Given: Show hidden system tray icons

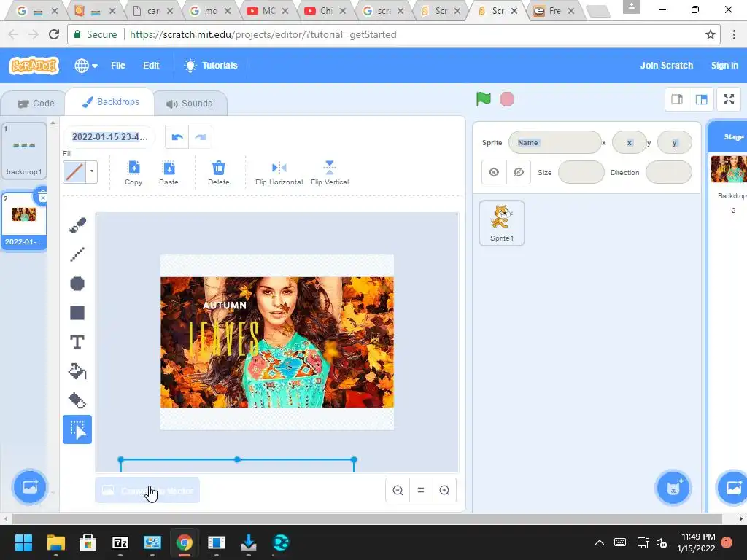Looking at the screenshot, I should [600, 542].
